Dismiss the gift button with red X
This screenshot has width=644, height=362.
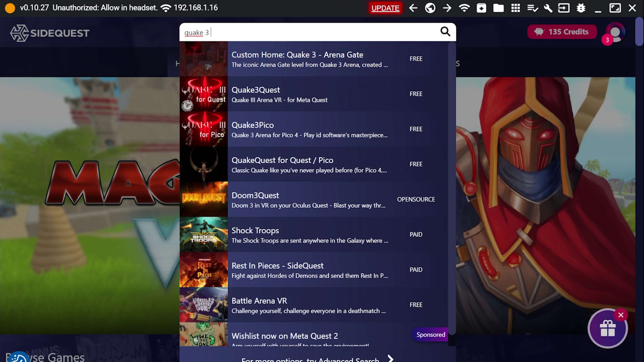point(621,315)
